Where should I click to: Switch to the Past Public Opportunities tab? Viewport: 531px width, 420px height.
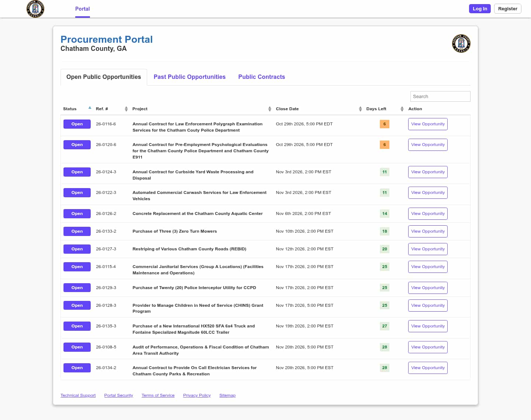190,77
